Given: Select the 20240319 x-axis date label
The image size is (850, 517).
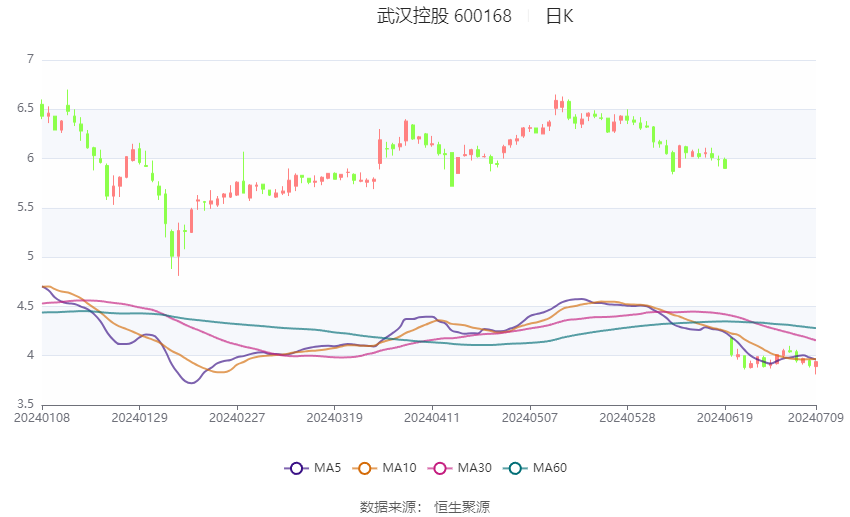Looking at the screenshot, I should coord(334,418).
